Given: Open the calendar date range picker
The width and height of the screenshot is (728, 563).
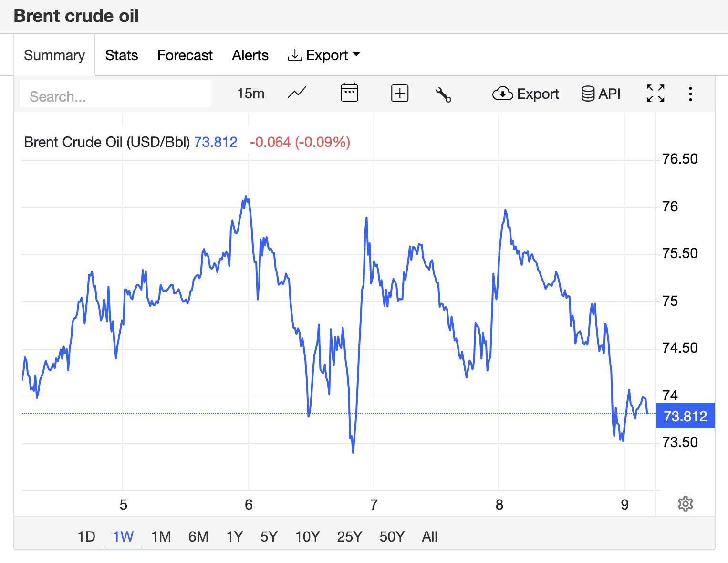Looking at the screenshot, I should [349, 93].
